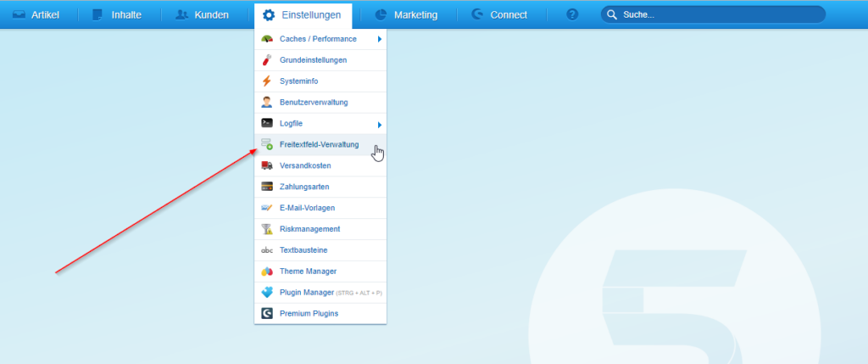Click the Systeminfo lightning bolt icon

click(267, 81)
